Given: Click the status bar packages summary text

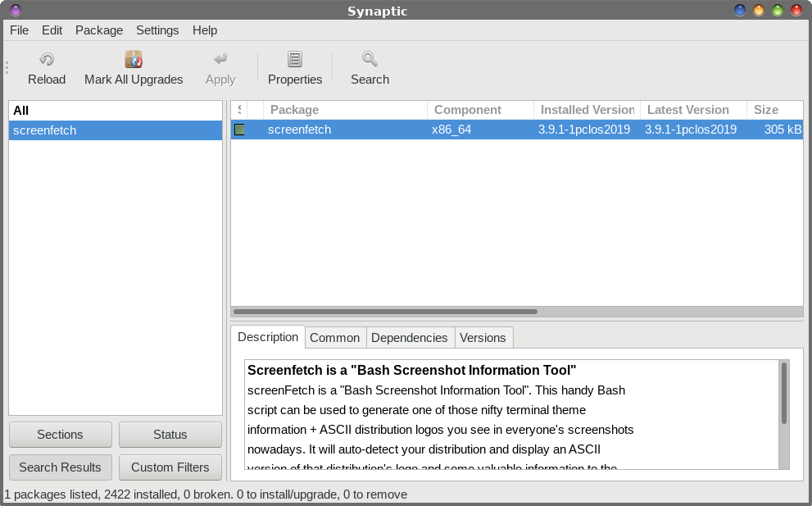Looking at the screenshot, I should tap(206, 495).
